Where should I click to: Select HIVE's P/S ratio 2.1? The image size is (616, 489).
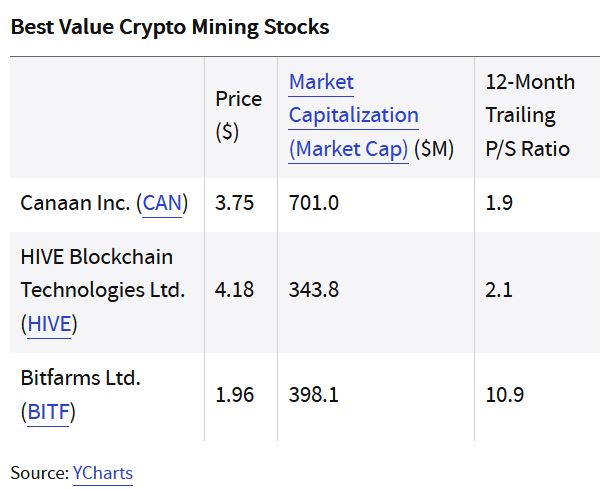[x=499, y=290]
